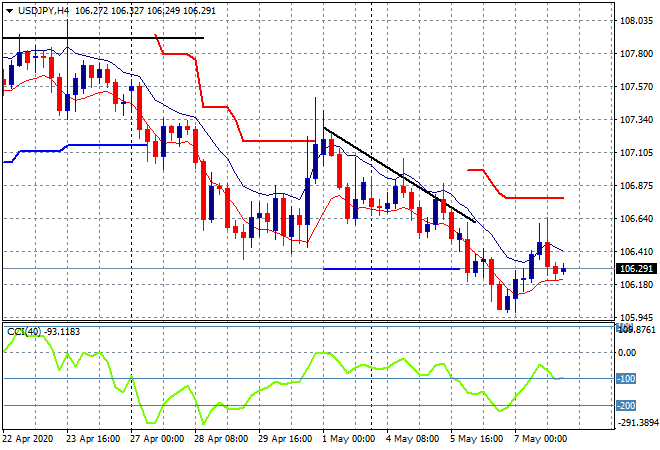Click time axis label 23 Apr 16:00
Viewport: 660px width, 450px height.
click(x=93, y=439)
